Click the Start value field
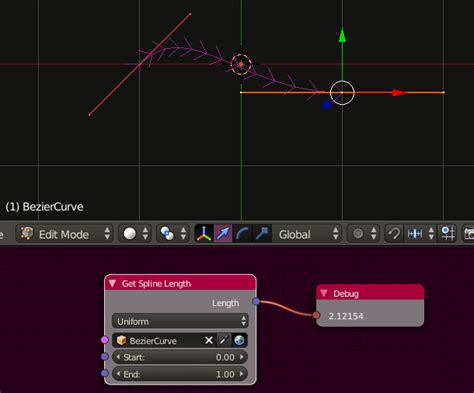Screen dimensions: 474x393 [x=180, y=357]
